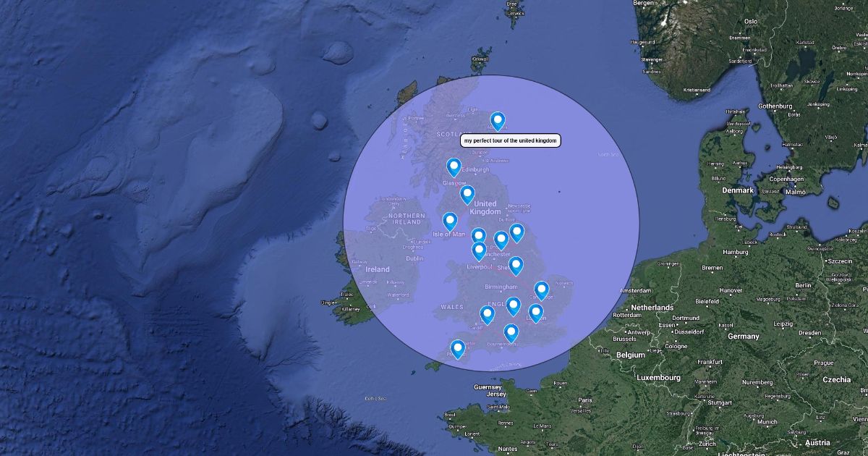Screen dimensions: 868x456
Task: Click the pin just below Durham
Action: [x=516, y=232]
